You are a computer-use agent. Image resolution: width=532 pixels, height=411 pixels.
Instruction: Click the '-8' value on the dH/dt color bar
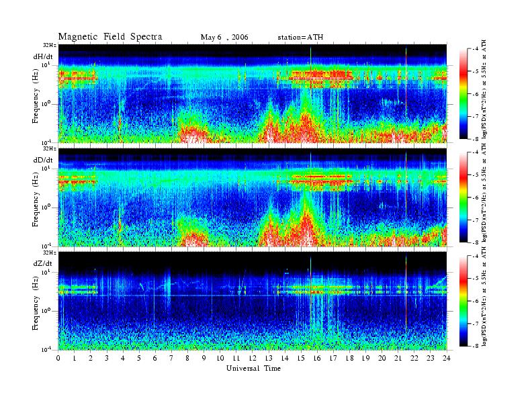475,138
